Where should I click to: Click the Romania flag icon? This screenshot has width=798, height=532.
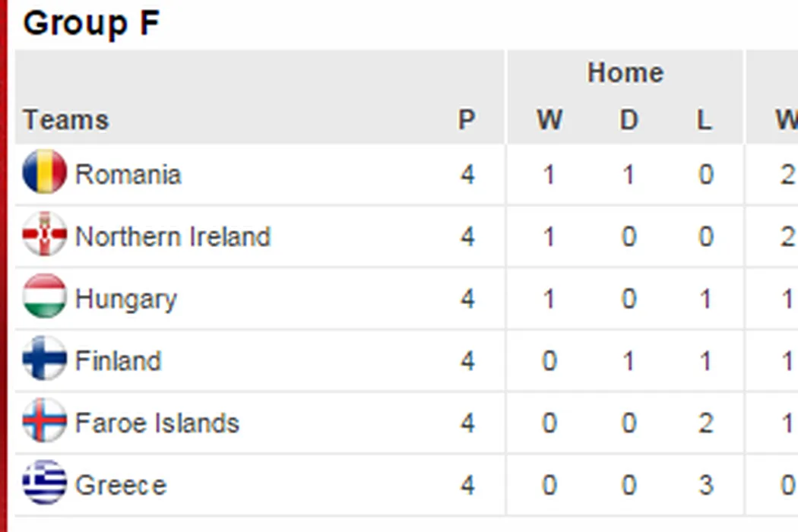(x=45, y=173)
